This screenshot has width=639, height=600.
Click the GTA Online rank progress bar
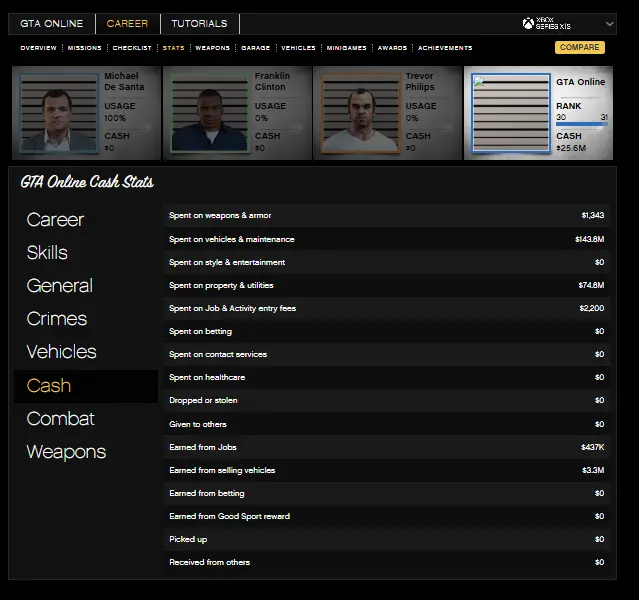click(x=581, y=126)
